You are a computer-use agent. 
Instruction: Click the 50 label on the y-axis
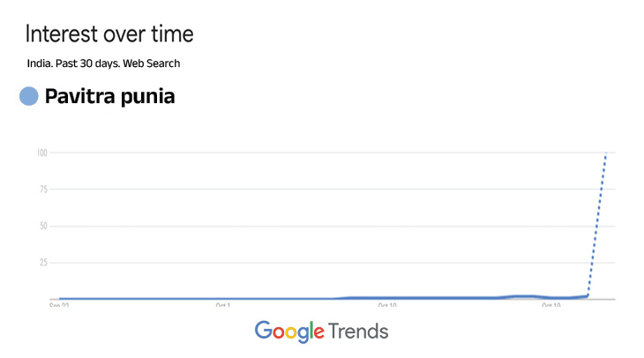[41, 226]
